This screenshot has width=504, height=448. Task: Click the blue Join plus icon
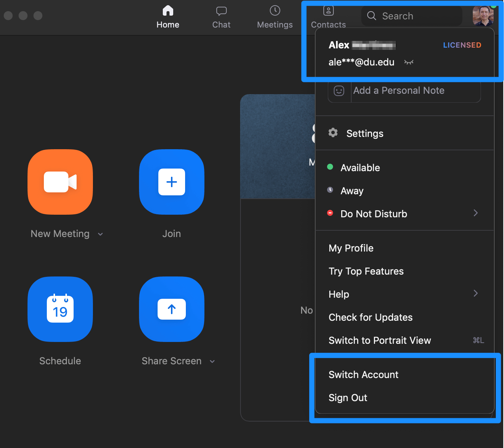click(172, 182)
